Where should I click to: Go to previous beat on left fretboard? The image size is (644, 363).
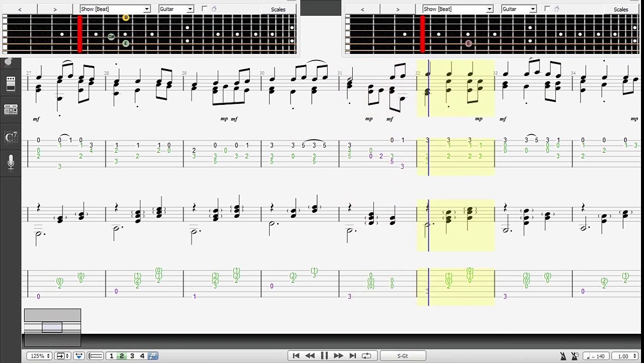tap(20, 9)
